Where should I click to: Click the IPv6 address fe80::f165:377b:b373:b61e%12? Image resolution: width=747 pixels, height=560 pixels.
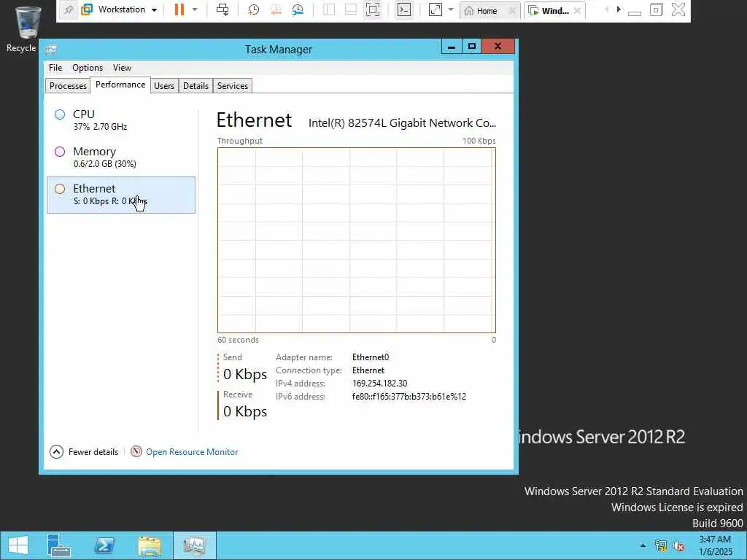coord(409,396)
